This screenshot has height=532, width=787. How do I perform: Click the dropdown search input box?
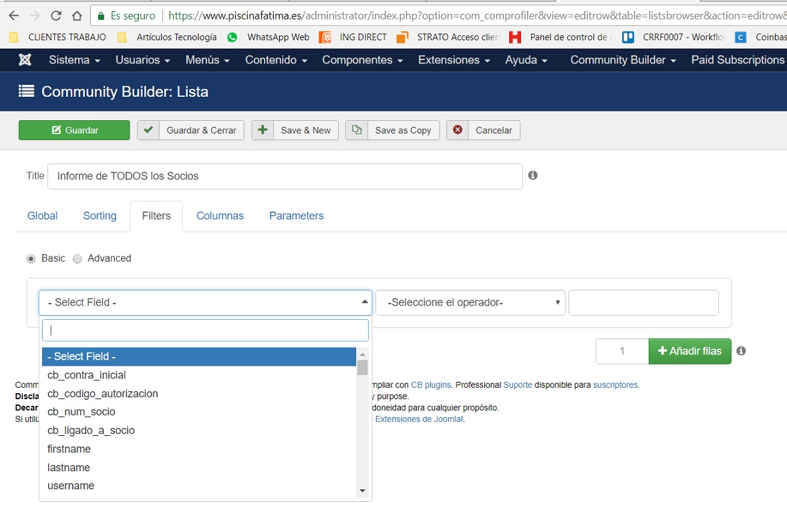coord(205,330)
